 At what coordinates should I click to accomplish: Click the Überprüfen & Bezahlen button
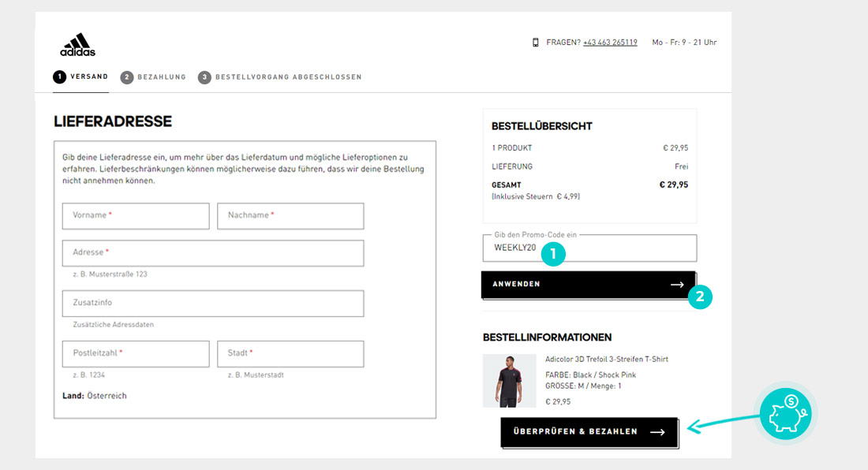pyautogui.click(x=589, y=432)
